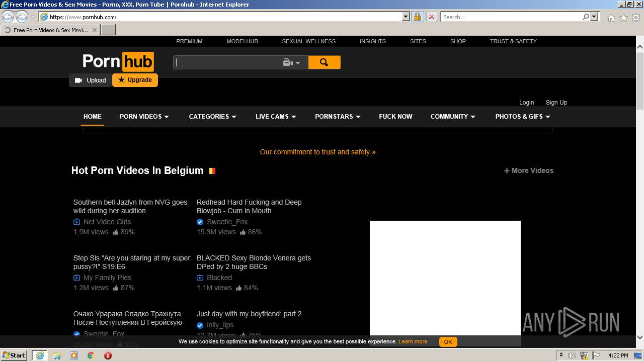This screenshot has height=362, width=644.
Task: Open the Sexual Wellness top menu link
Action: click(309, 41)
